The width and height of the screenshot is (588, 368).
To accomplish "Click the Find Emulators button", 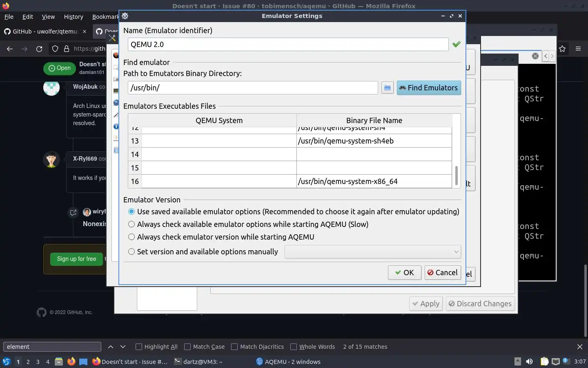I will [x=429, y=88].
